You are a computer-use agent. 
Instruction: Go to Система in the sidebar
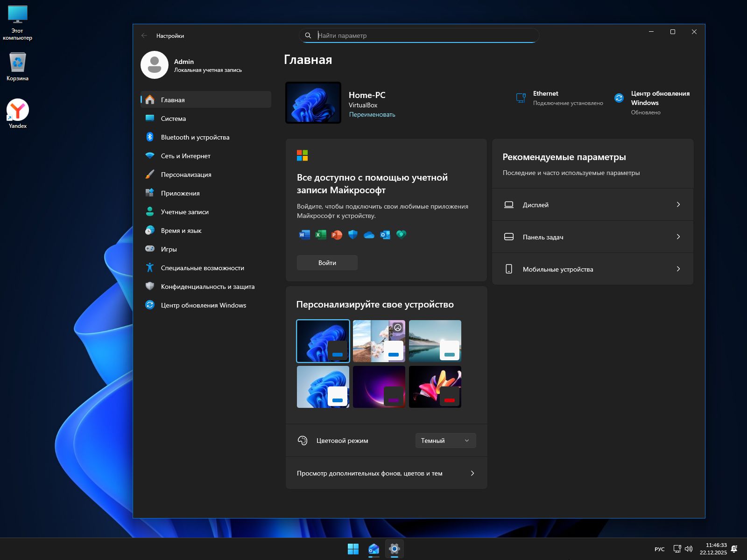click(x=173, y=119)
